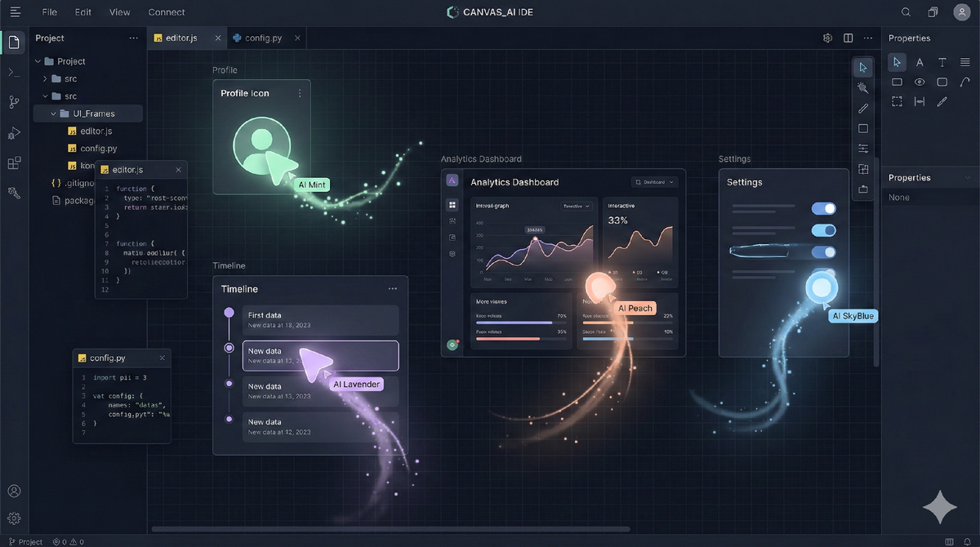Image resolution: width=980 pixels, height=547 pixels.
Task: Toggle the first switch in Settings card
Action: (x=823, y=209)
